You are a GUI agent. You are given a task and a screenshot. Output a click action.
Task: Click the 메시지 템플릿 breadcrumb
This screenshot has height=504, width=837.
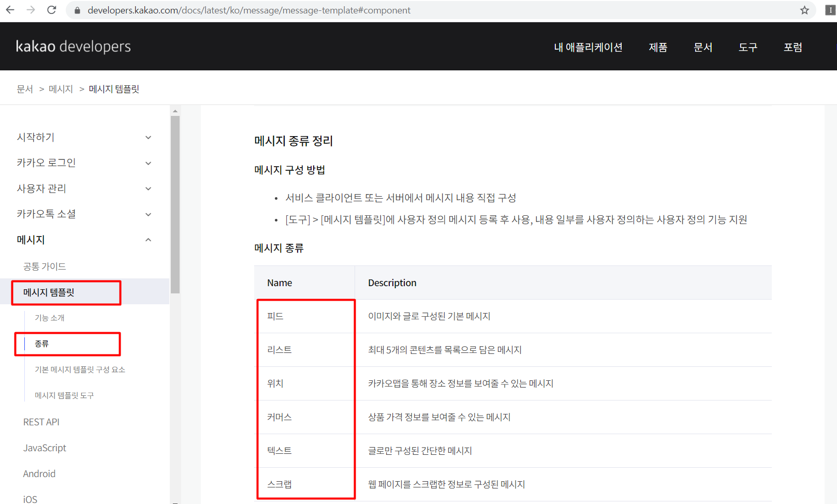[114, 89]
